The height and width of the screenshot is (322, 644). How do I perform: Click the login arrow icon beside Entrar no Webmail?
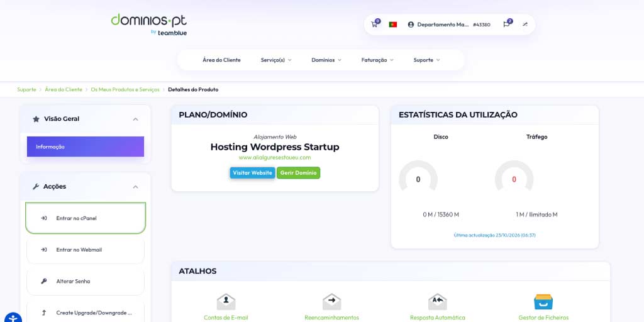pos(44,250)
